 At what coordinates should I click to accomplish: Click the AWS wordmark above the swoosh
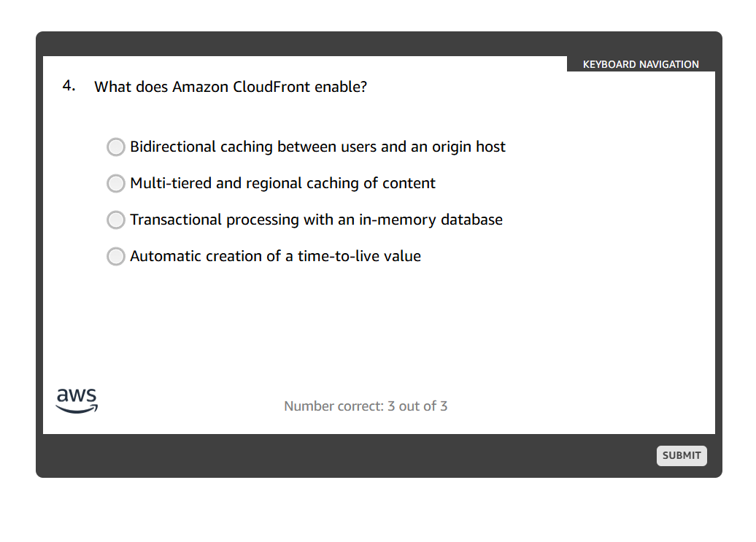click(x=77, y=394)
